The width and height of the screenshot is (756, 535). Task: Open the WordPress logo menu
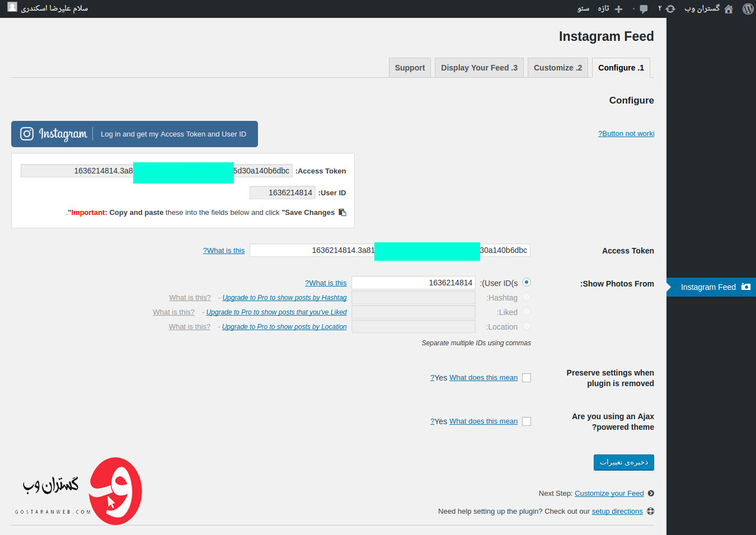[748, 9]
